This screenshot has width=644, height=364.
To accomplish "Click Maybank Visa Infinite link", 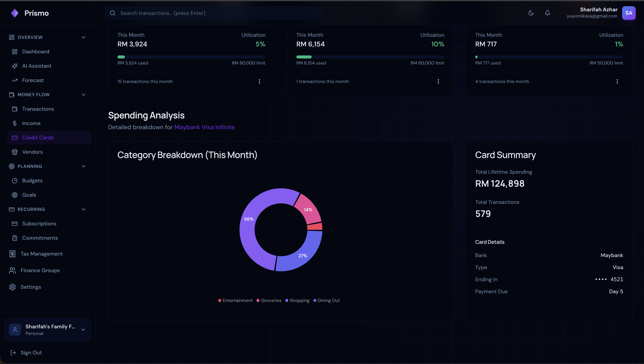I will tap(204, 127).
